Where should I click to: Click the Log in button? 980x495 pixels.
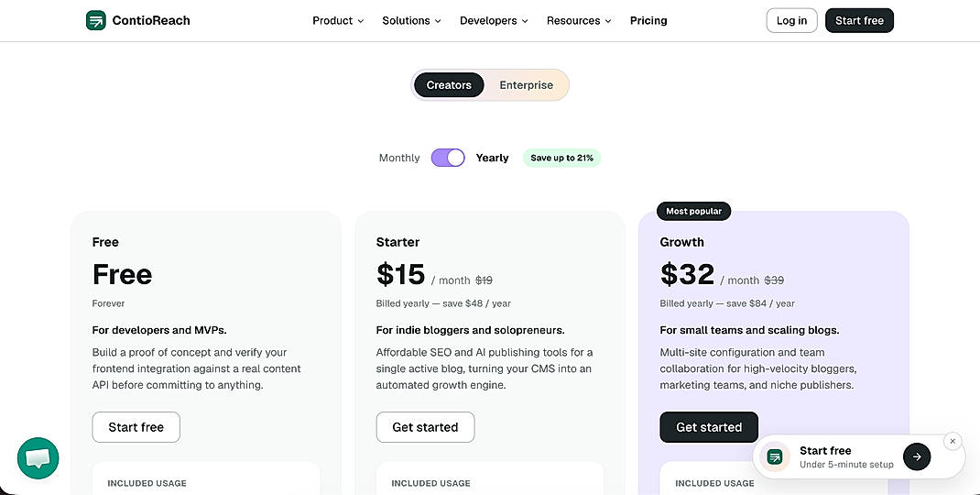coord(792,21)
